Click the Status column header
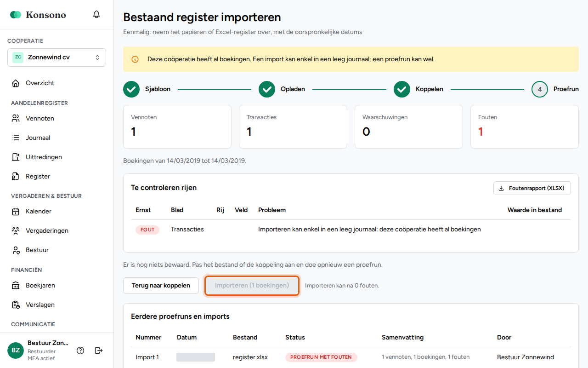The image size is (588, 368). [295, 337]
